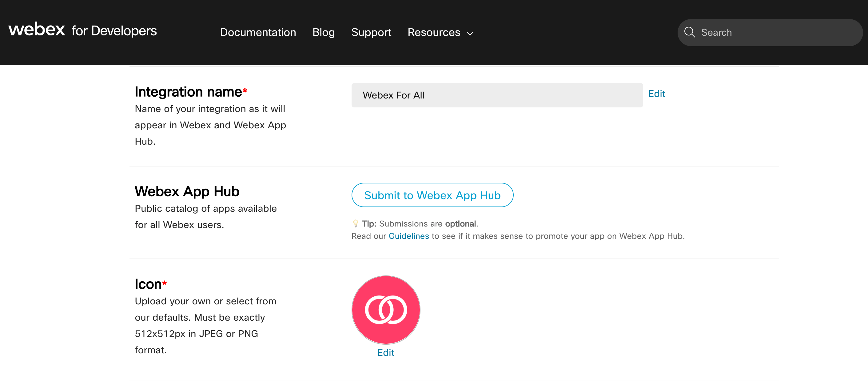
Task: Click 'Submissions are optional' tip text
Action: pos(428,223)
